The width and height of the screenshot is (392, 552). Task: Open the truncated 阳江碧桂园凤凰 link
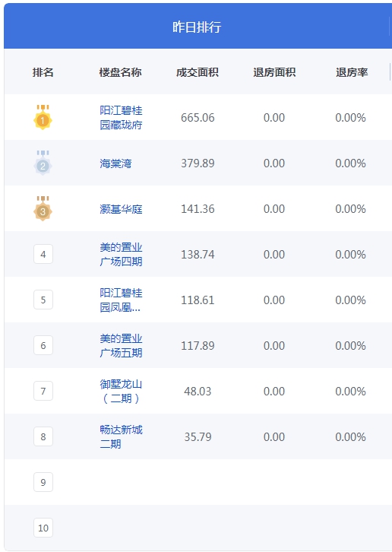point(121,300)
